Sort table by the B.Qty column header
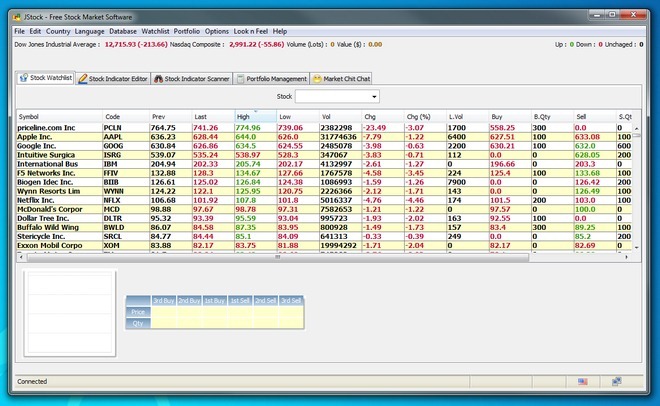 553,117
